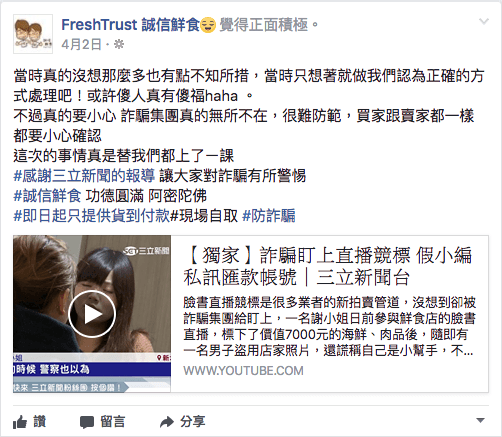Open hashtag #誠信鮮食
This screenshot has width=502, height=437.
(47, 196)
